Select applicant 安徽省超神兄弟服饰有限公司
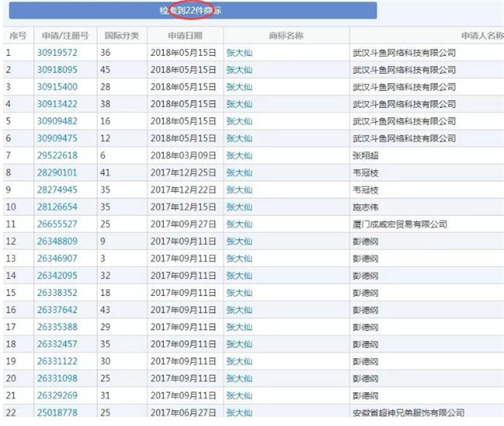The width and height of the screenshot is (504, 426). coord(409,413)
